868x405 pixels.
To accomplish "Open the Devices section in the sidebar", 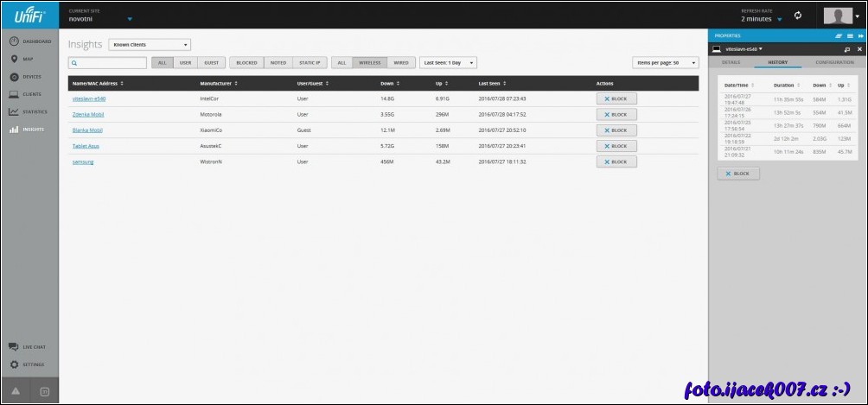I will pos(30,77).
